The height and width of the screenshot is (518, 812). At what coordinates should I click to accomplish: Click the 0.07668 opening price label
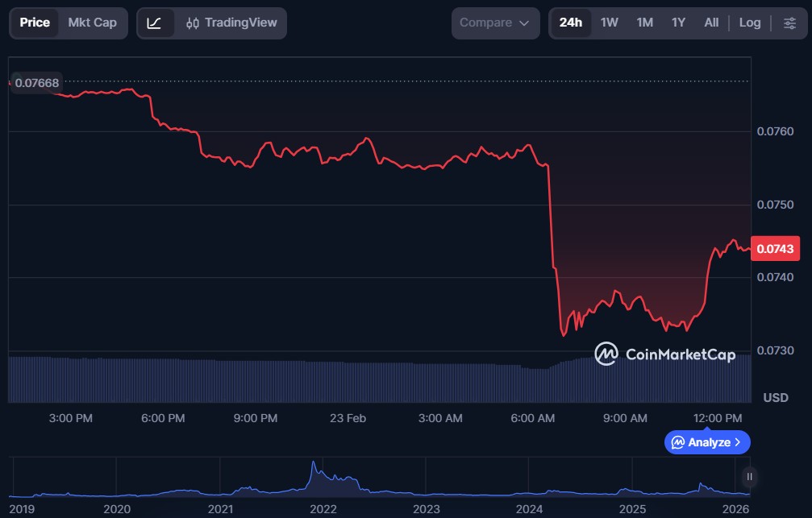point(37,82)
